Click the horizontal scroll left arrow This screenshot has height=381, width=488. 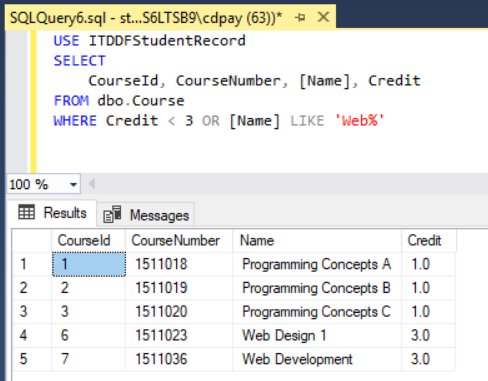coord(92,183)
